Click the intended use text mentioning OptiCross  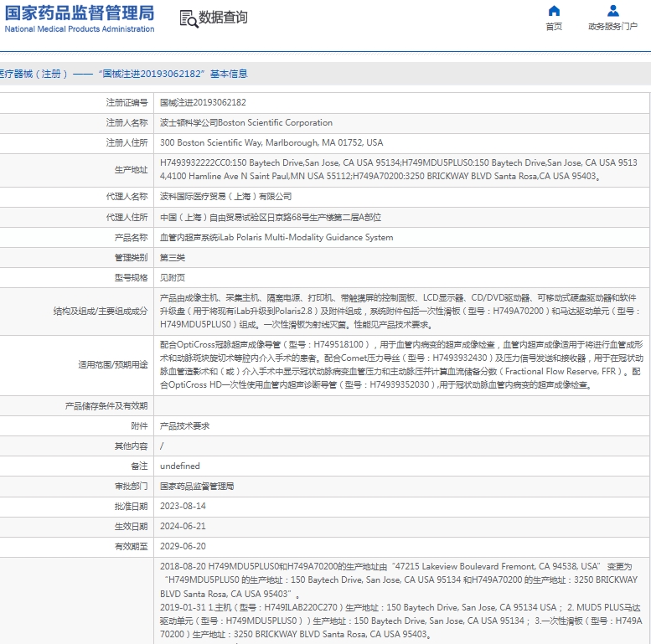click(401, 365)
